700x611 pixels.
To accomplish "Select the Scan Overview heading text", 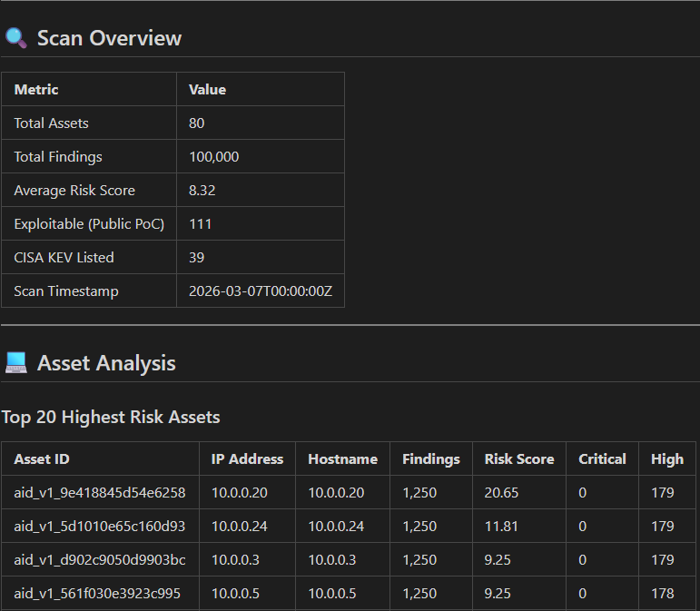I will pyautogui.click(x=109, y=38).
